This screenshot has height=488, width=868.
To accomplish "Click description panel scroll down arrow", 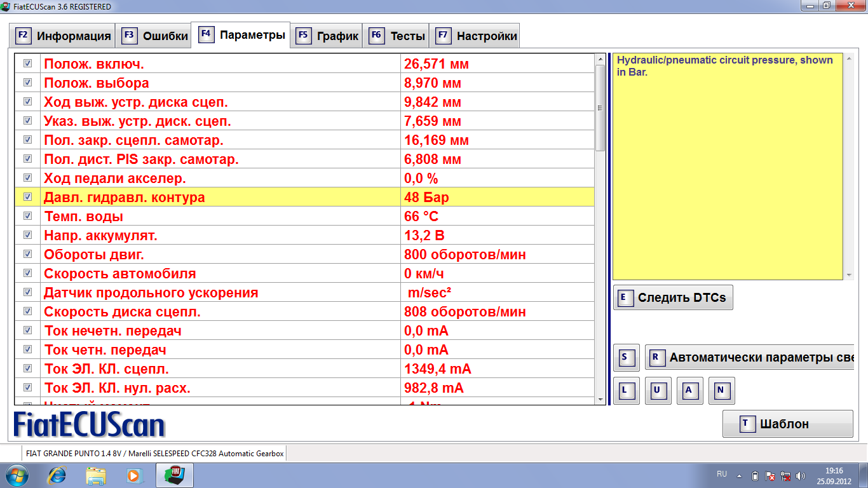I will pyautogui.click(x=849, y=275).
